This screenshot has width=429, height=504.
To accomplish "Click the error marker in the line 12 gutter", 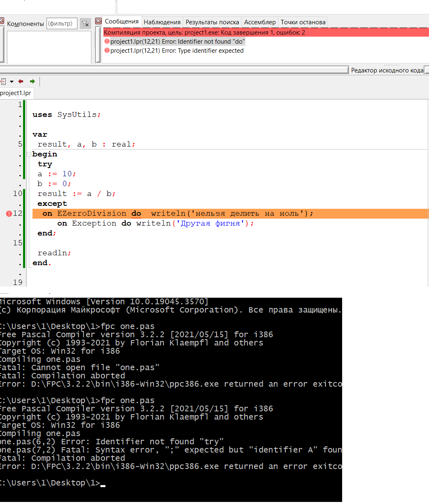I will [x=9, y=214].
